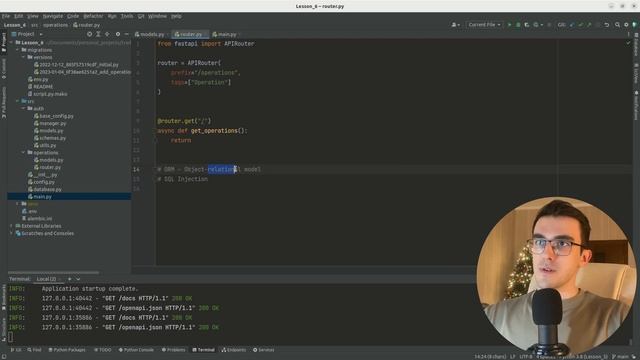Open Search Everywhere magnifier icon

coord(617,25)
